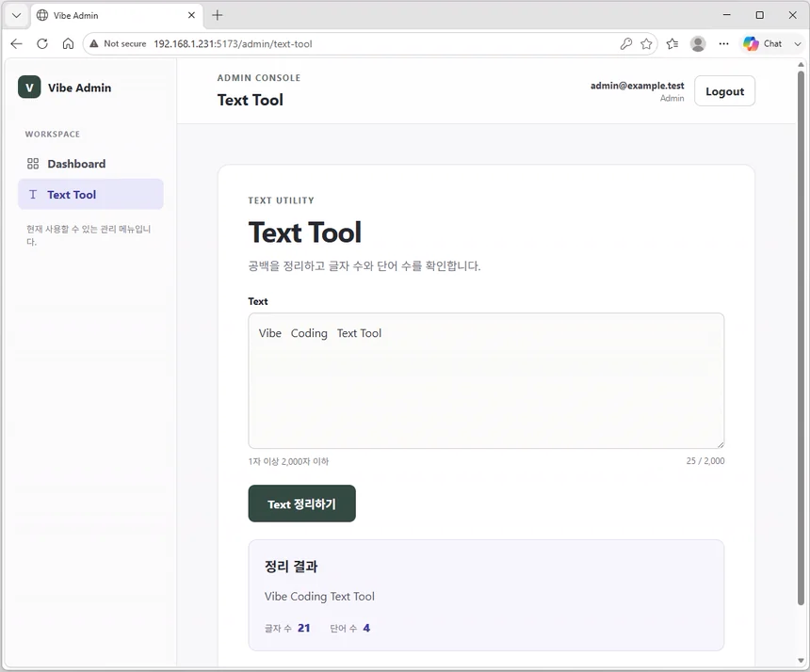Viewport: 810px width, 672px height.
Task: Click the sidebar note 현재 사용할 수 있는
Action: [x=89, y=235]
